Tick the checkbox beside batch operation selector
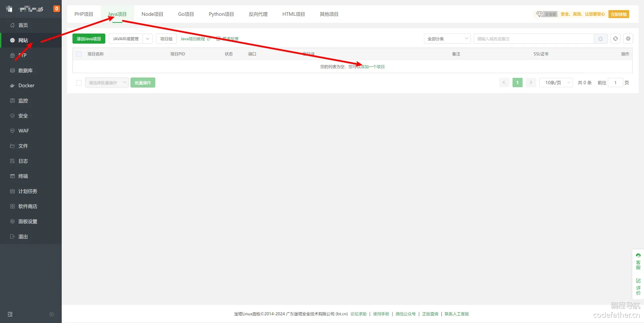This screenshot has height=323, width=644. 79,83
